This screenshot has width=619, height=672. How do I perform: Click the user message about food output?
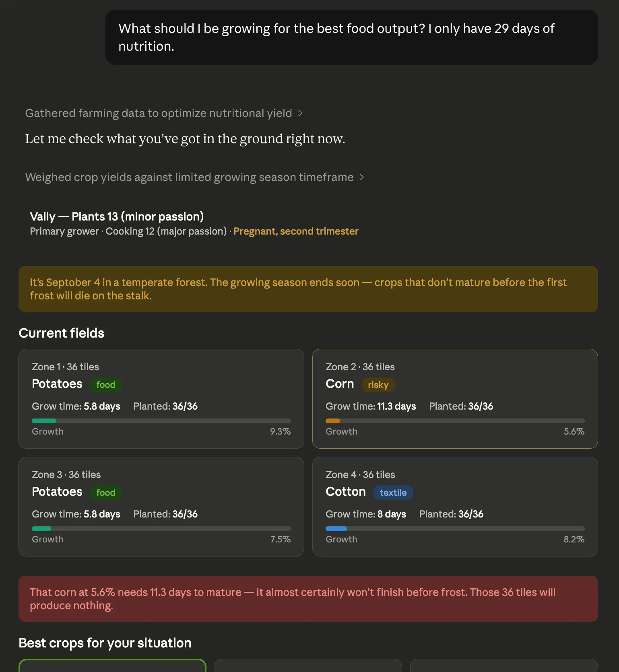tap(351, 37)
